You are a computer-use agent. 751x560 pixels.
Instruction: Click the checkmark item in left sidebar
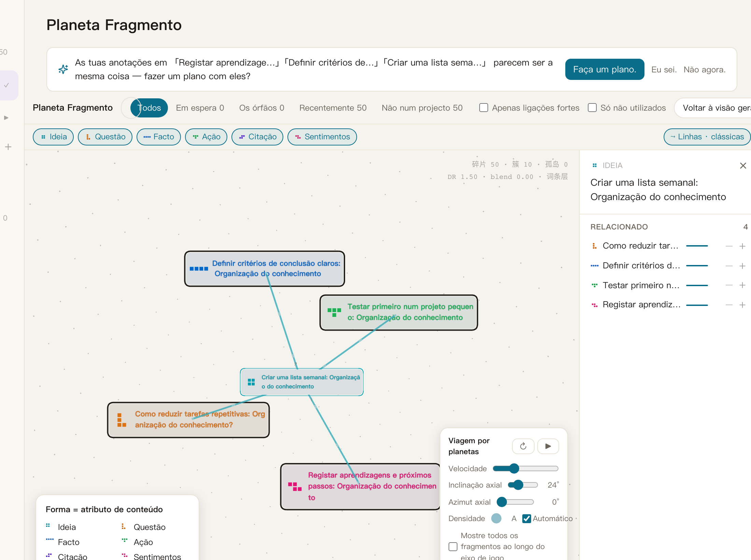[6, 85]
